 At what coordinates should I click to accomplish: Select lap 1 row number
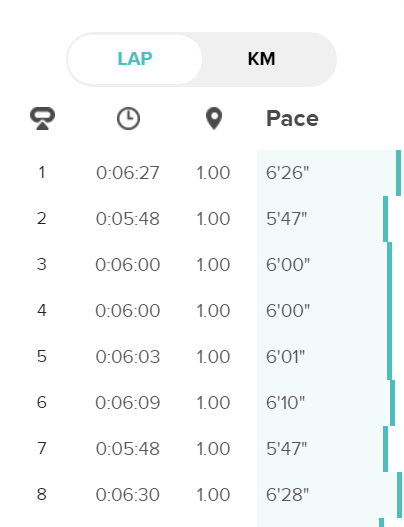42,172
